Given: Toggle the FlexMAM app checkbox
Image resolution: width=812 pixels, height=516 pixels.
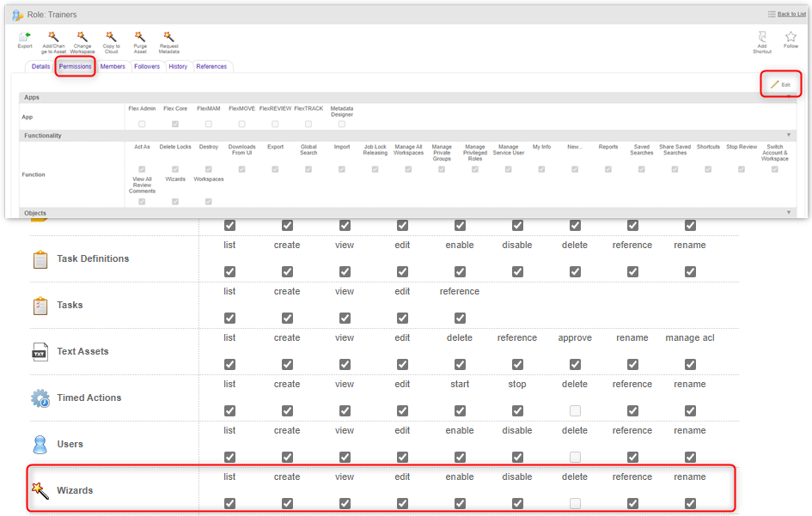Looking at the screenshot, I should pyautogui.click(x=208, y=124).
